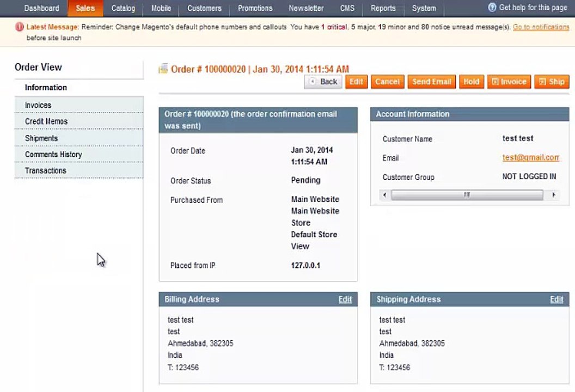Open the Reports menu
Viewport: 575px width, 392px height.
pyautogui.click(x=383, y=8)
